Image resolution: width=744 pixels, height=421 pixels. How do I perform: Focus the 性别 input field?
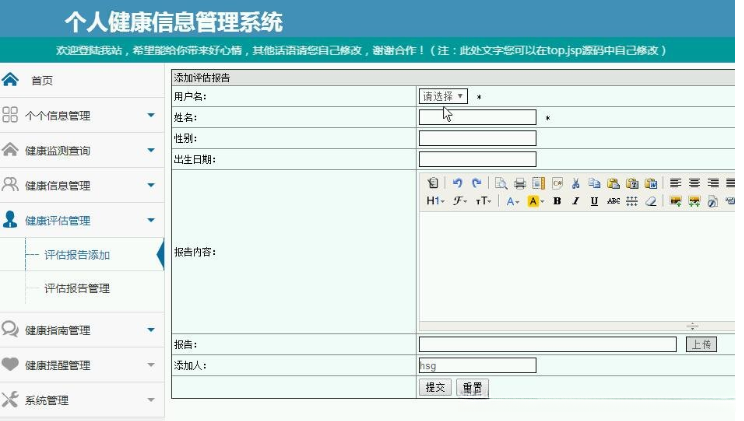pos(478,138)
